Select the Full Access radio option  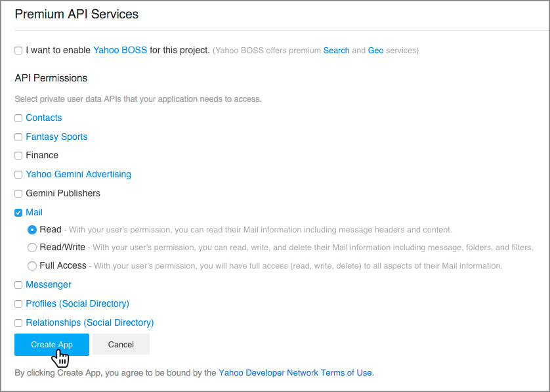32,266
